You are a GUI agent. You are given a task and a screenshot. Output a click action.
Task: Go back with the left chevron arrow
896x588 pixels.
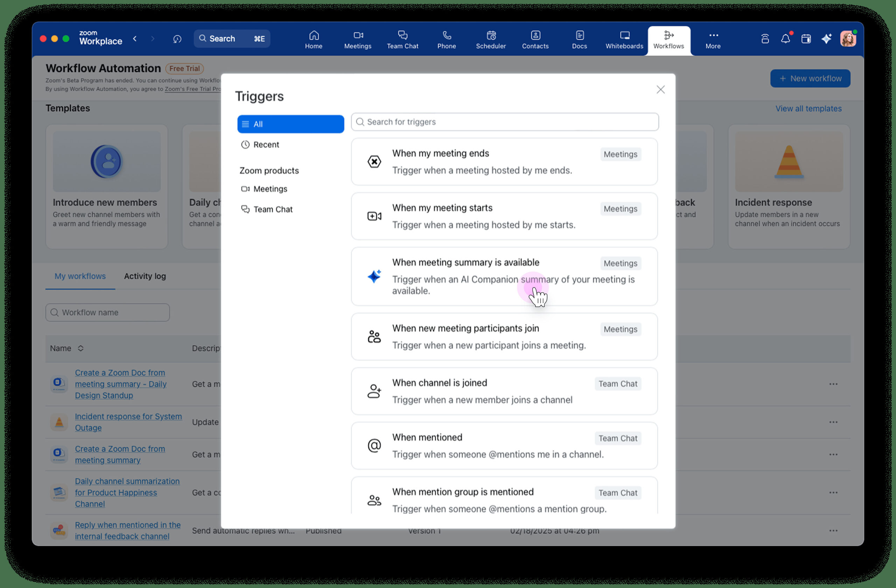[135, 38]
